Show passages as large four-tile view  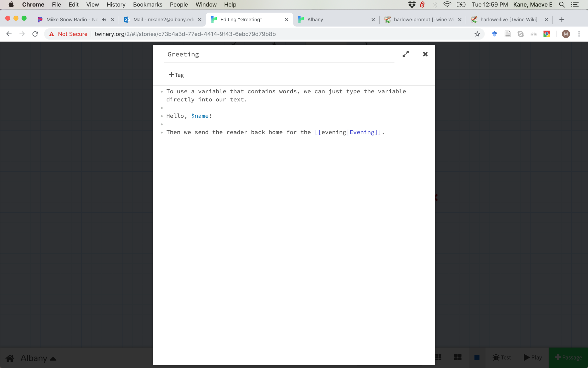point(458,357)
